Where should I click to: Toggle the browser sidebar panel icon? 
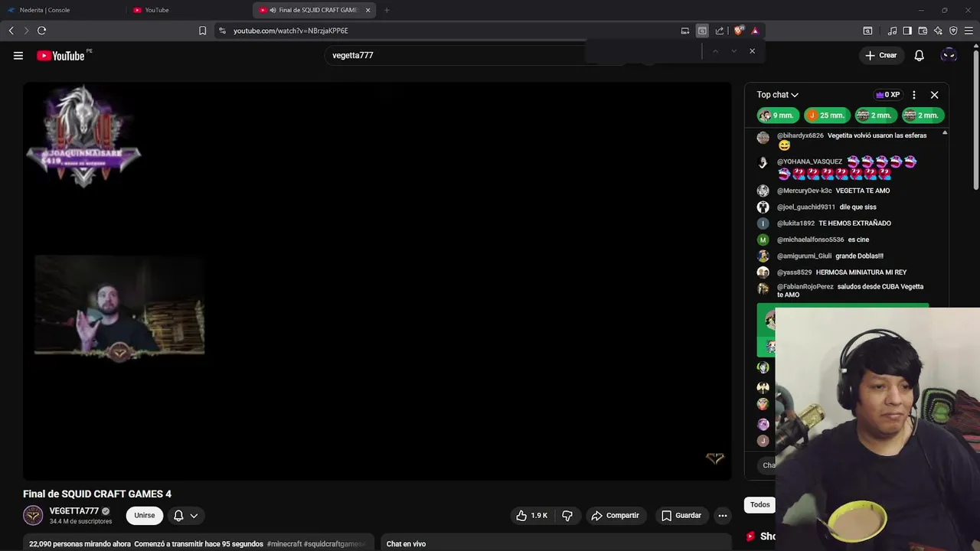907,31
